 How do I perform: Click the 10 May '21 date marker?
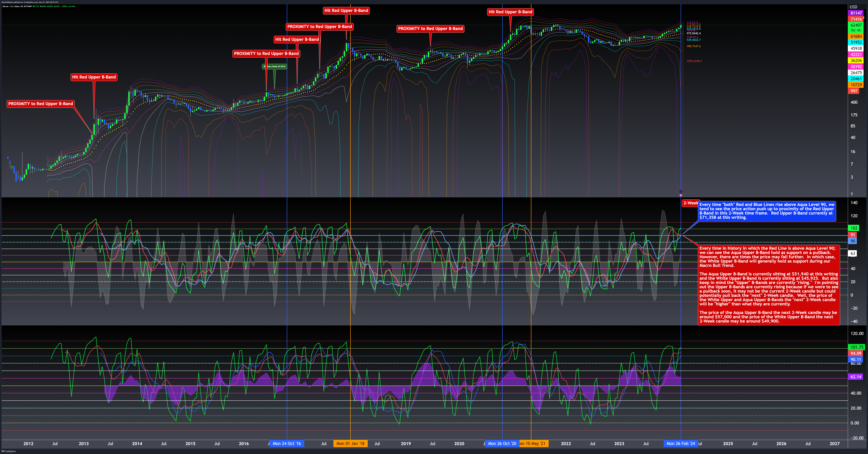click(534, 444)
